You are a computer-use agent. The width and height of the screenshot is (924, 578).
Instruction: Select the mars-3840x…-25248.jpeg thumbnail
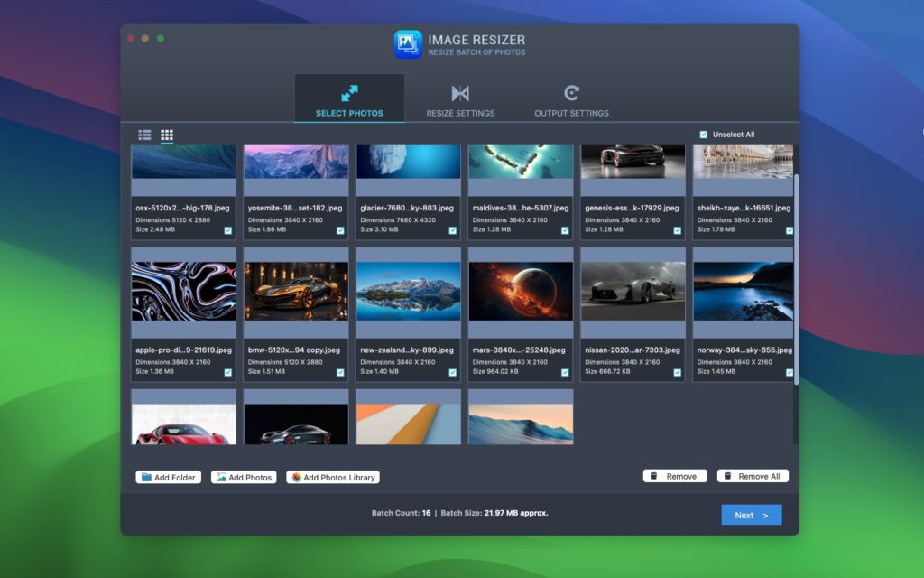click(x=520, y=289)
